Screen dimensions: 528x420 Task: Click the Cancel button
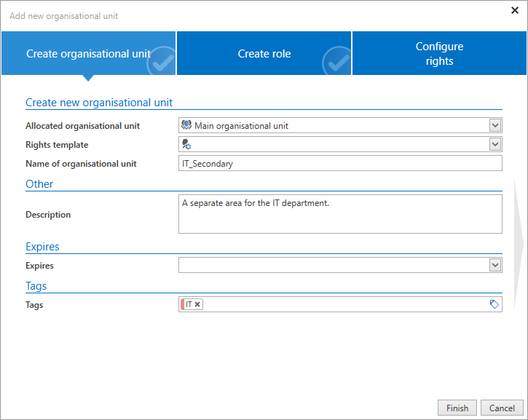[x=502, y=408]
